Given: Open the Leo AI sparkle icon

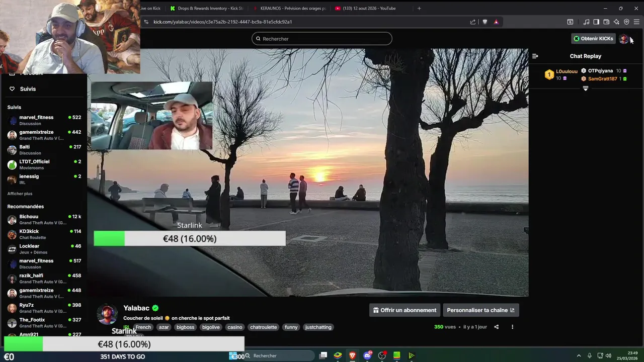Looking at the screenshot, I should [616, 22].
